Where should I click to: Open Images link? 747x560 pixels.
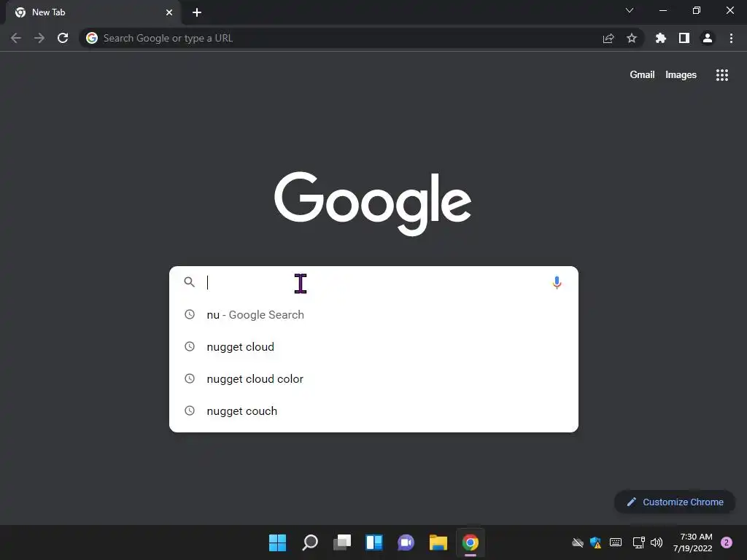pyautogui.click(x=681, y=75)
